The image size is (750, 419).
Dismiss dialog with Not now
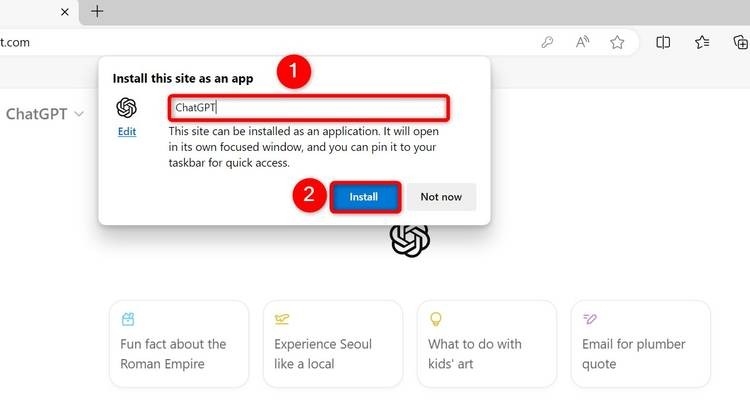441,197
